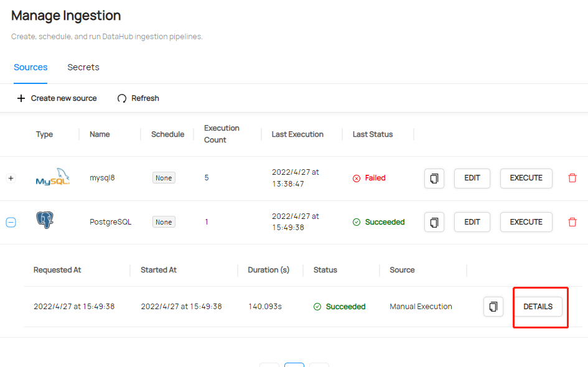Switch to the Secrets tab
The image size is (588, 367).
point(83,67)
